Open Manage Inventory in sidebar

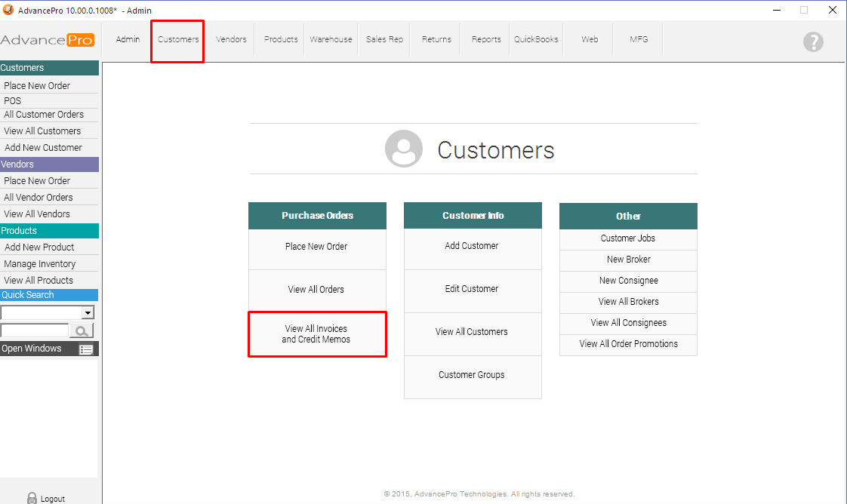click(x=40, y=264)
